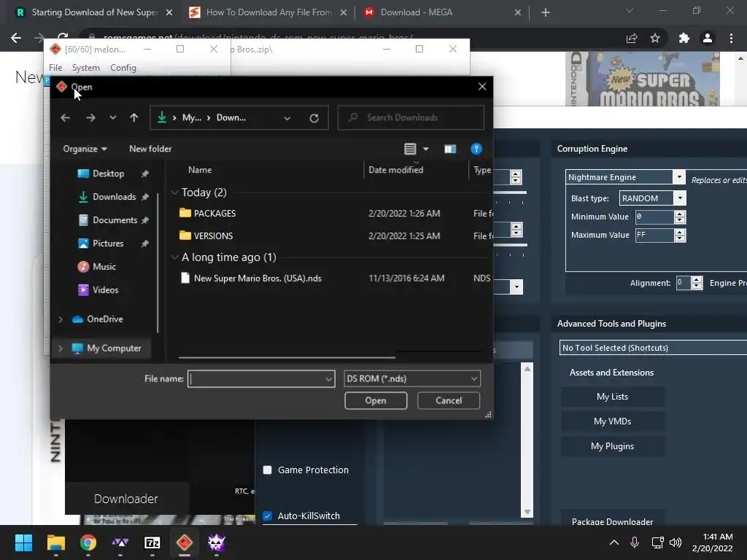Select Documents in the navigation pane
The height and width of the screenshot is (560, 747).
115,220
